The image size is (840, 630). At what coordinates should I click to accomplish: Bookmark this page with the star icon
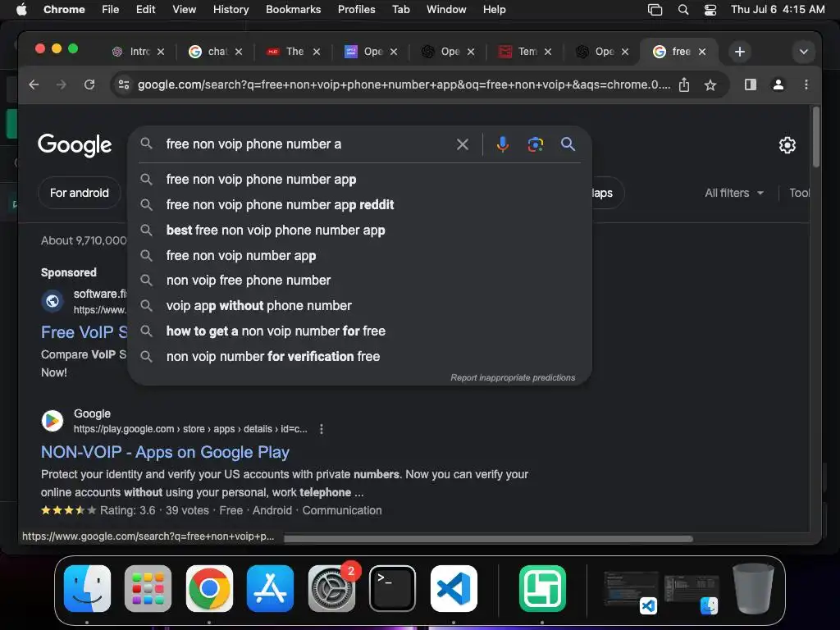click(x=710, y=84)
